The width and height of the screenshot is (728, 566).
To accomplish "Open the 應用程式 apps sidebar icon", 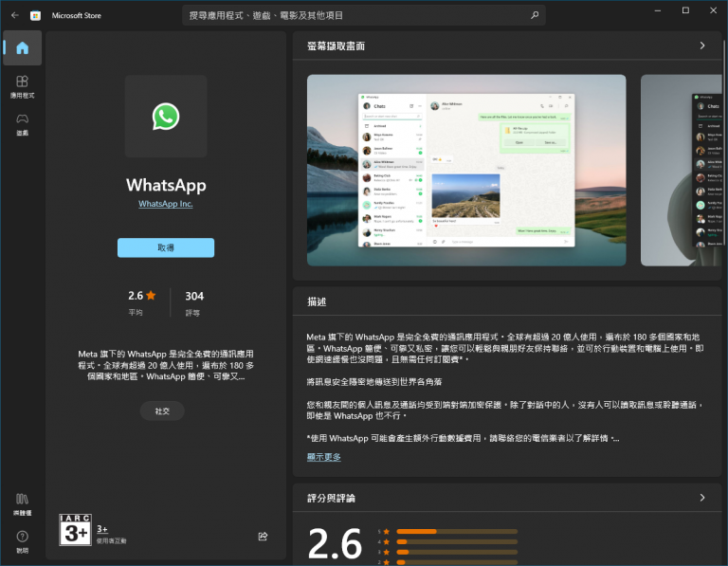I will 23,87.
